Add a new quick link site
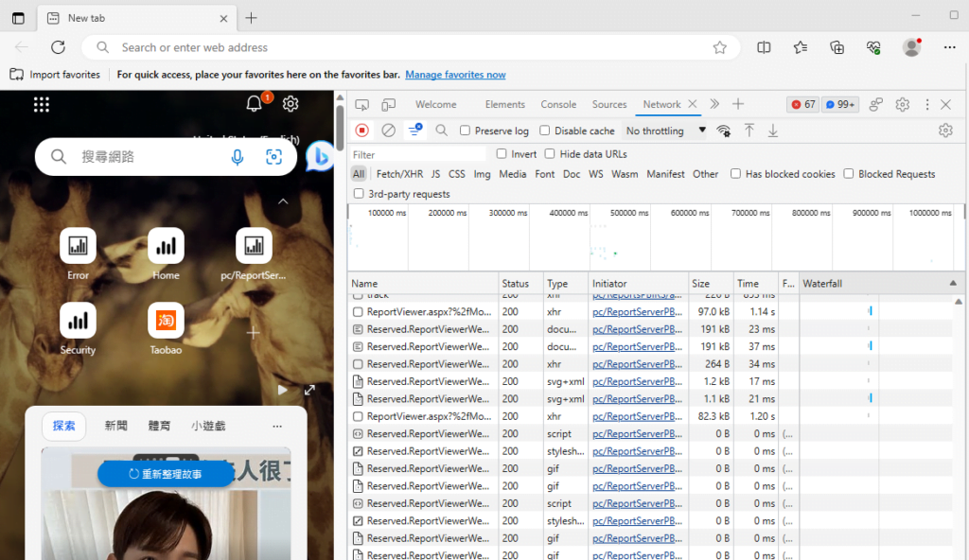Screen dimensions: 969x560 click(x=254, y=333)
